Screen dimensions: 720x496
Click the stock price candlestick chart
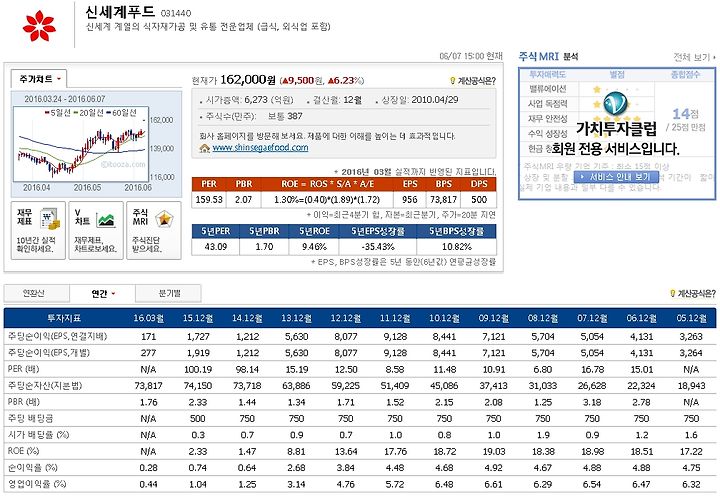tap(81, 144)
